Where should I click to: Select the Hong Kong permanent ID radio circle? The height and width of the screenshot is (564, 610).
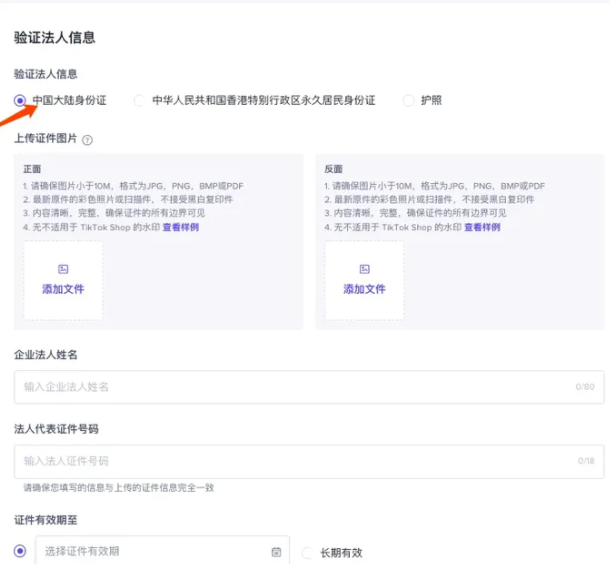click(139, 101)
